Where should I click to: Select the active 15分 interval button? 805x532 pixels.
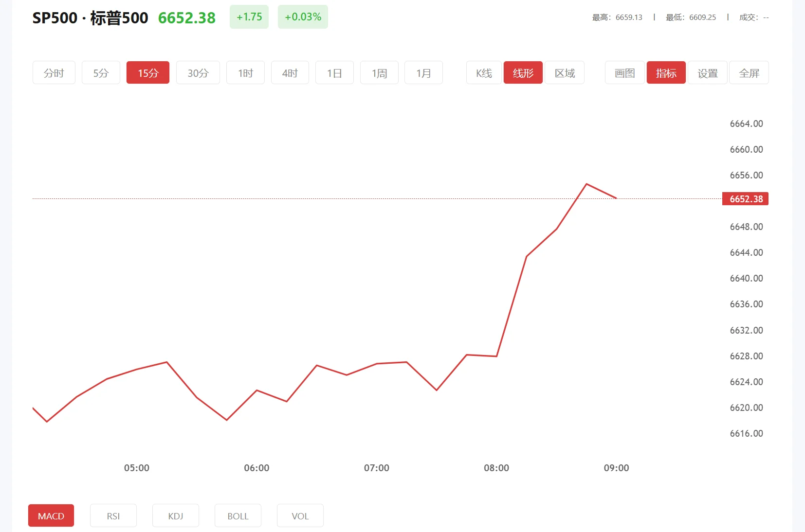click(147, 73)
